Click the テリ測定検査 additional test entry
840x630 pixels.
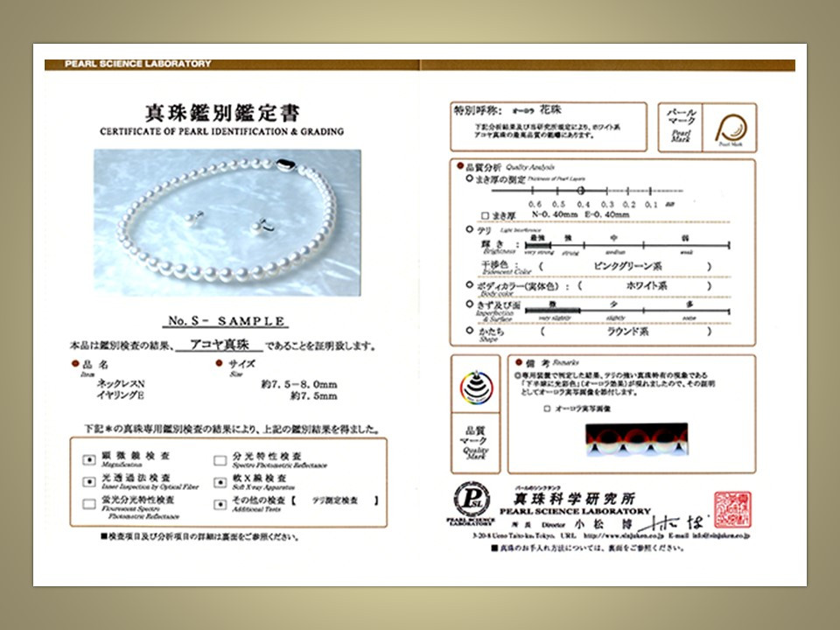[x=335, y=500]
